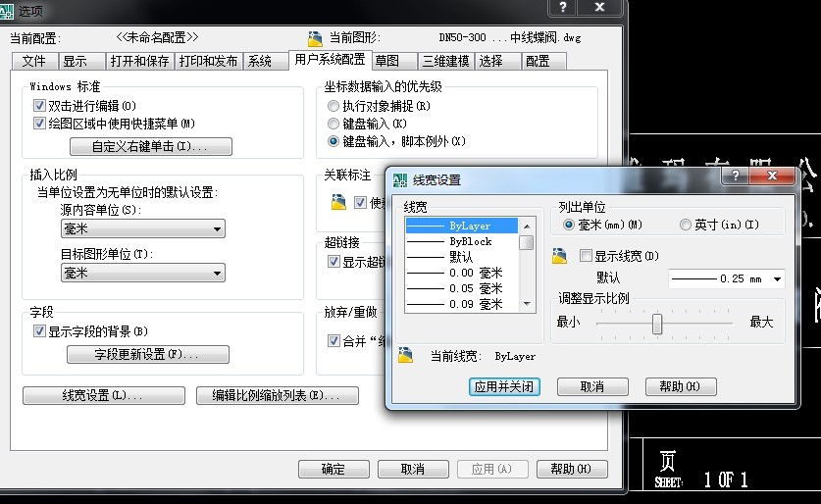The width and height of the screenshot is (821, 504).
Task: Select 毫米(mm) unit radio button
Action: click(569, 225)
